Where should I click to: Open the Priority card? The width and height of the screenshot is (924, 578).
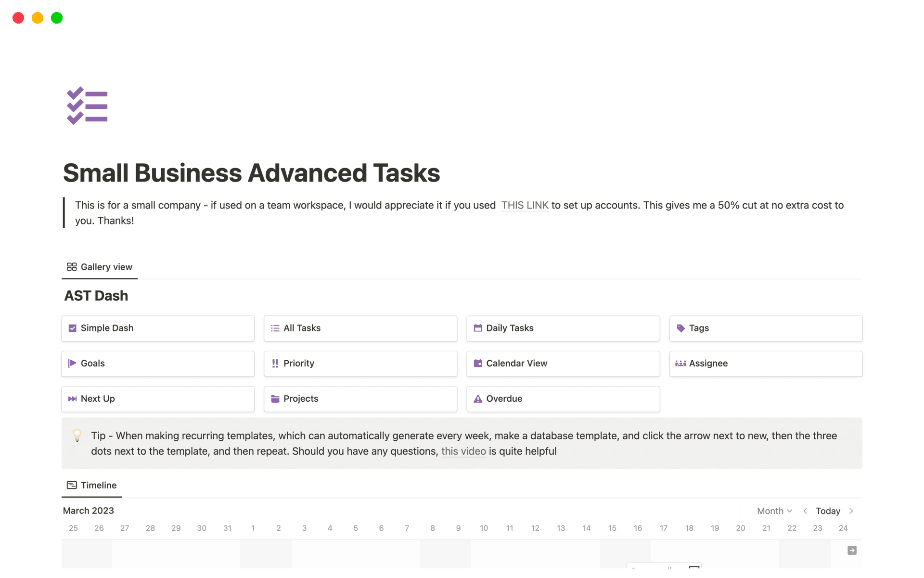(x=360, y=364)
